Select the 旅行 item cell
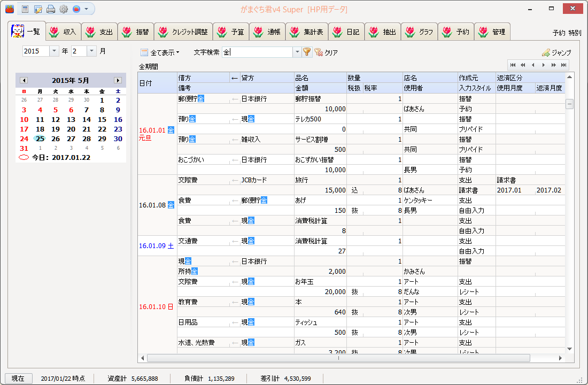Screen dimensions: 588x385 point(321,180)
